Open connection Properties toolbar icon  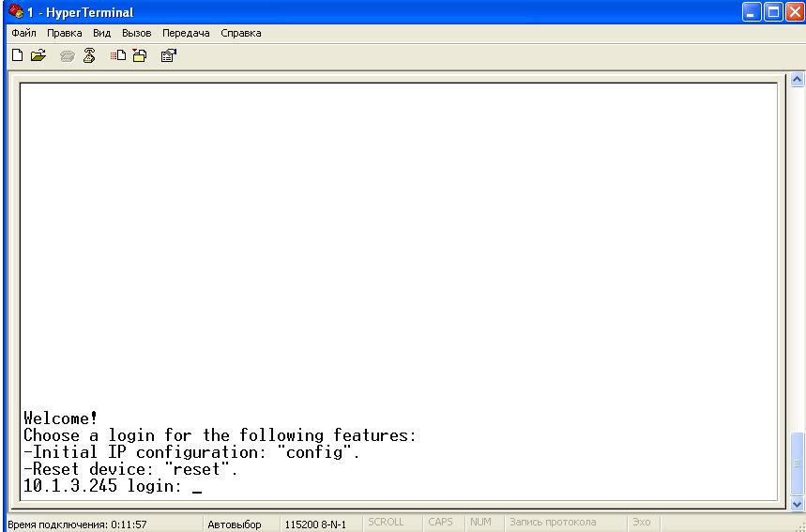(169, 55)
